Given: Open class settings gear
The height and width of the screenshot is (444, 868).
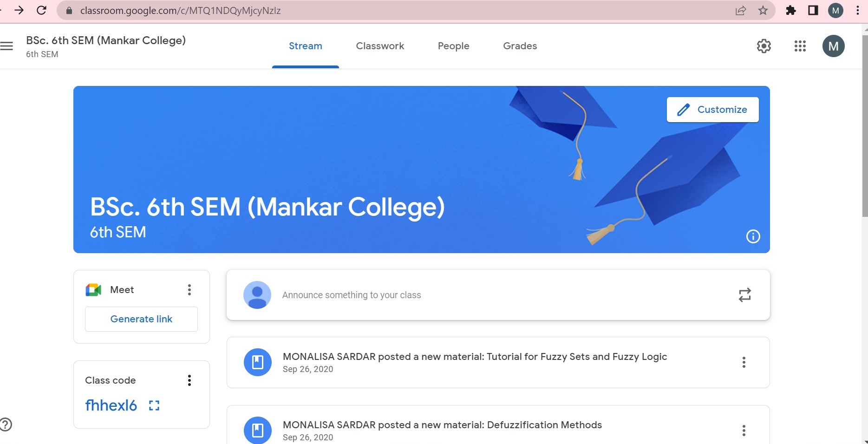Looking at the screenshot, I should tap(764, 46).
